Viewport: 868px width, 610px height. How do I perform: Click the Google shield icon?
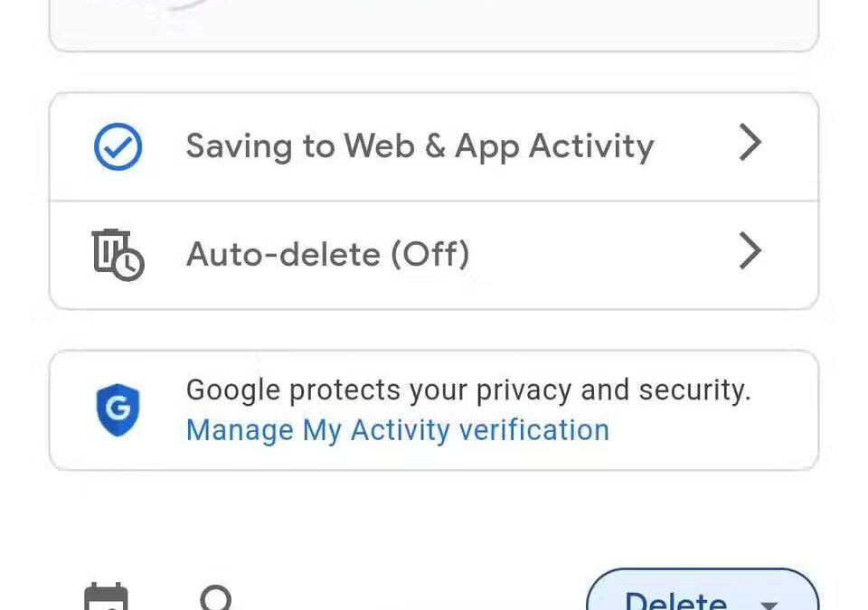coord(118,409)
